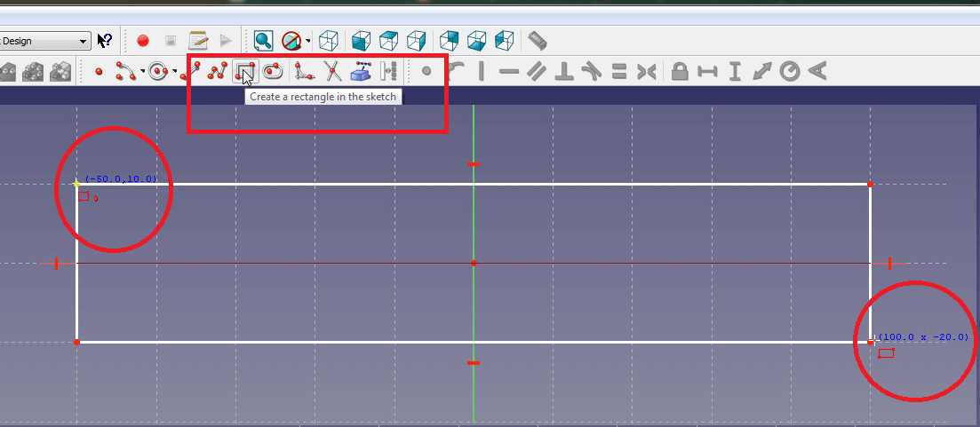Open the draw style dropdown arrow
Viewport: 980px width, 427px height.
coord(308,42)
